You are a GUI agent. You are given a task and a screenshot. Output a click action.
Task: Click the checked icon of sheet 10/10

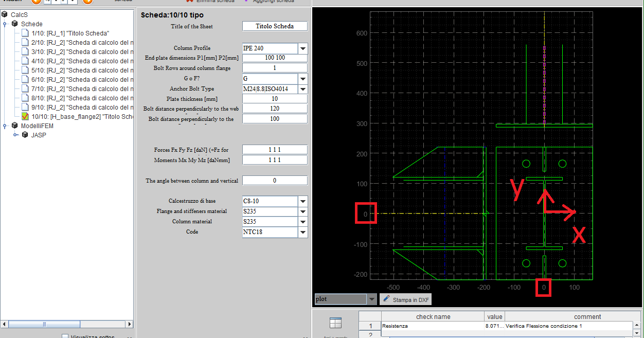25,117
